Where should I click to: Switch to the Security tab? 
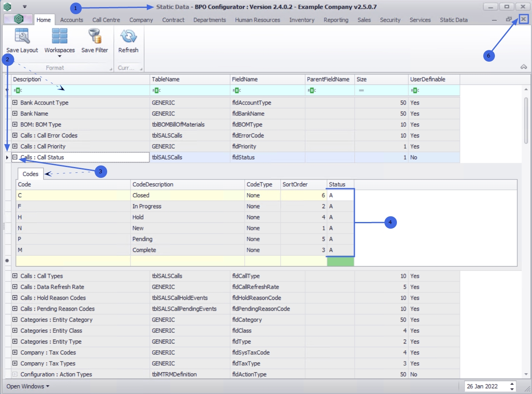[x=390, y=20]
